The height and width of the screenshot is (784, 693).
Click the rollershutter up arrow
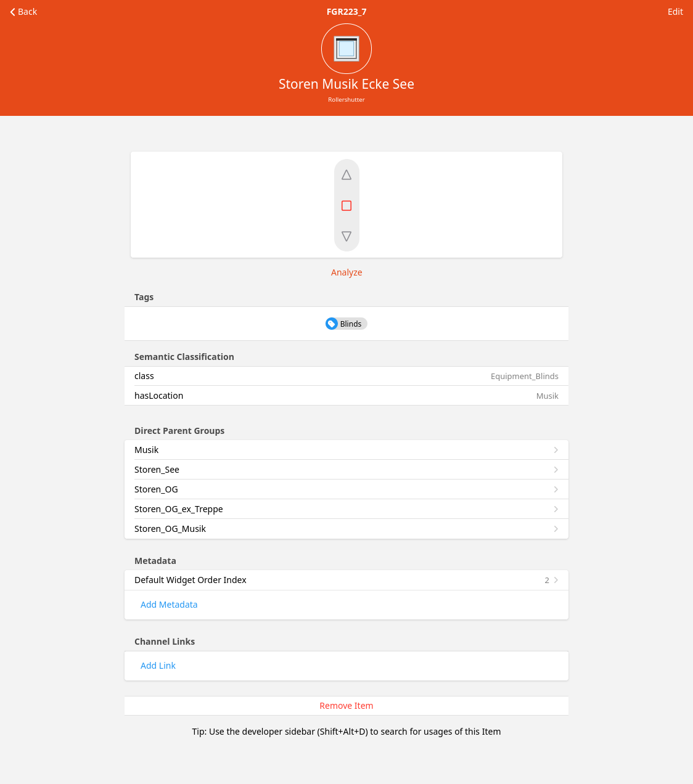pyautogui.click(x=346, y=175)
